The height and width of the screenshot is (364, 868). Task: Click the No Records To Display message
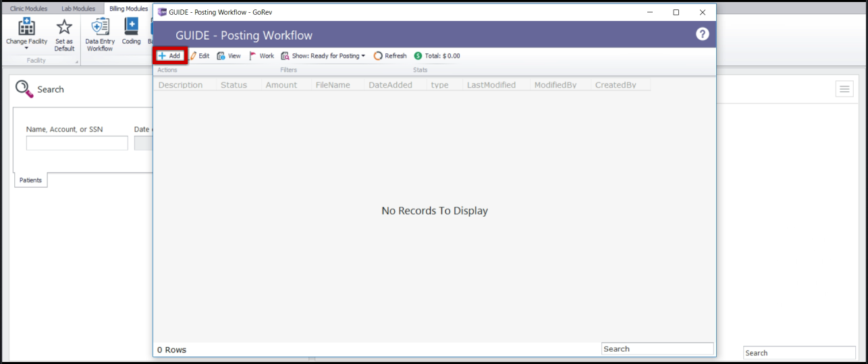click(x=435, y=211)
